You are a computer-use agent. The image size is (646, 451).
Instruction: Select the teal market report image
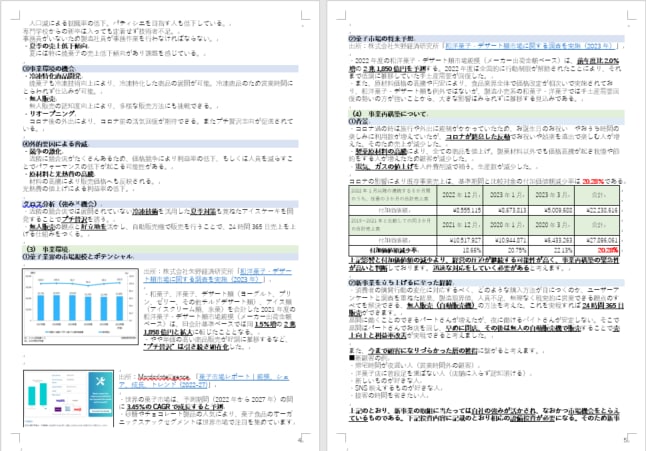click(x=68, y=399)
